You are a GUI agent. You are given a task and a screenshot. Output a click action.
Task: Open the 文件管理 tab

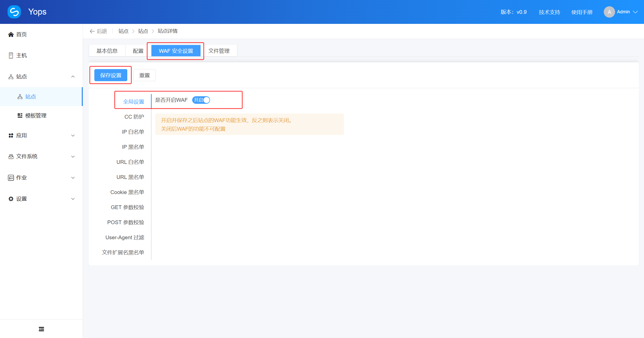pyautogui.click(x=219, y=51)
